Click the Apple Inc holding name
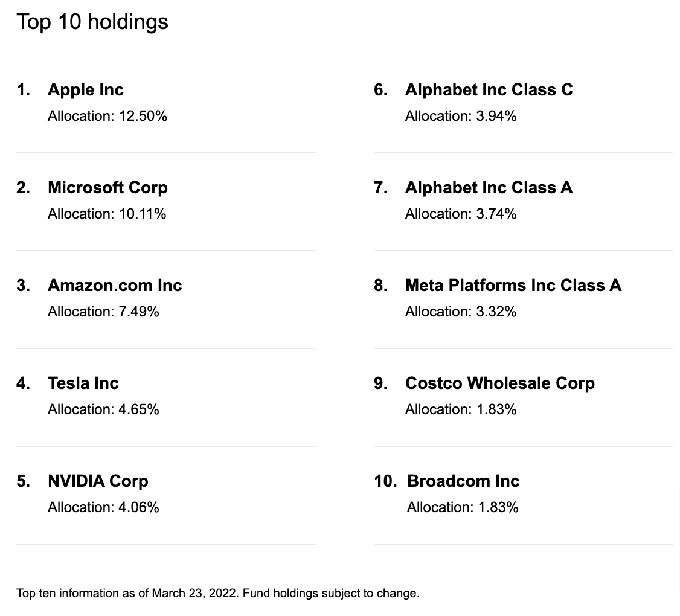This screenshot has width=680, height=616. [x=86, y=90]
